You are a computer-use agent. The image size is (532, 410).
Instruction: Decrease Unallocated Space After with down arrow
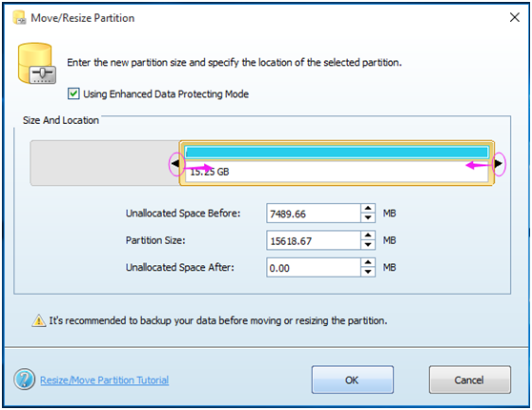tap(368, 272)
